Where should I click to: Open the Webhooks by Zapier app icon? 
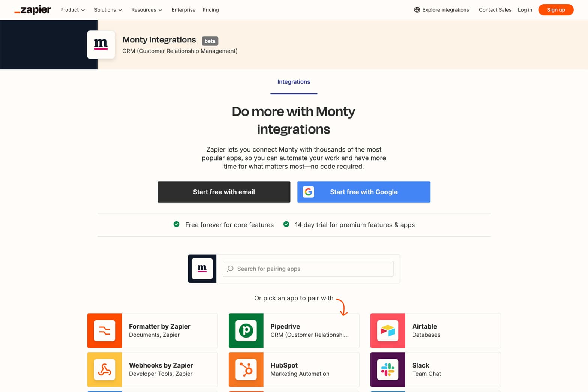(105, 369)
